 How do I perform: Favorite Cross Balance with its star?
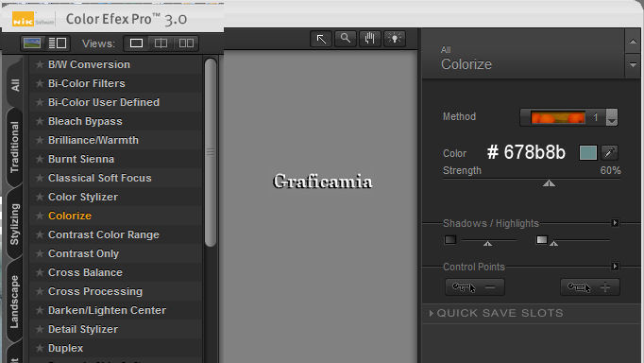pyautogui.click(x=40, y=272)
